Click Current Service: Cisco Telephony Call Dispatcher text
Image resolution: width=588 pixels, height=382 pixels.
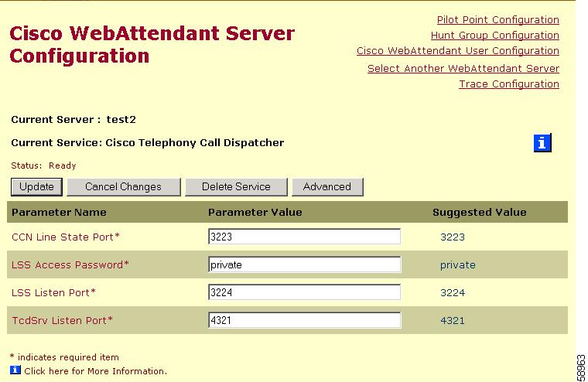pyautogui.click(x=147, y=143)
